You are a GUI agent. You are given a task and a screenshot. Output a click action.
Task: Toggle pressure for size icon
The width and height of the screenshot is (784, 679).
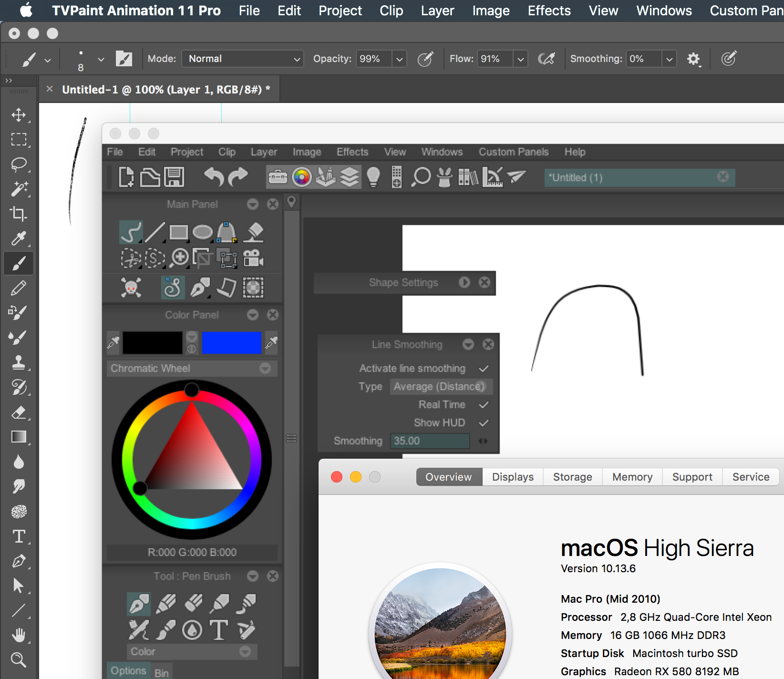[729, 59]
